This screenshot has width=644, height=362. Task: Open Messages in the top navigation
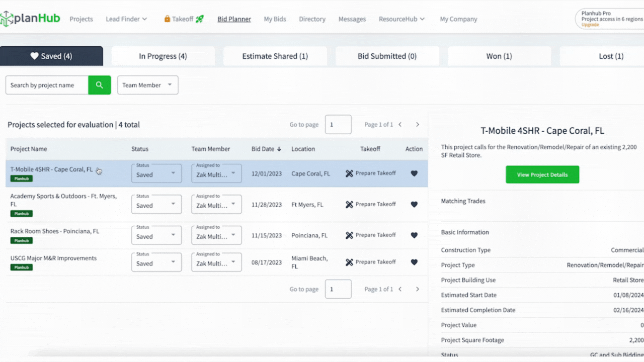click(x=352, y=19)
